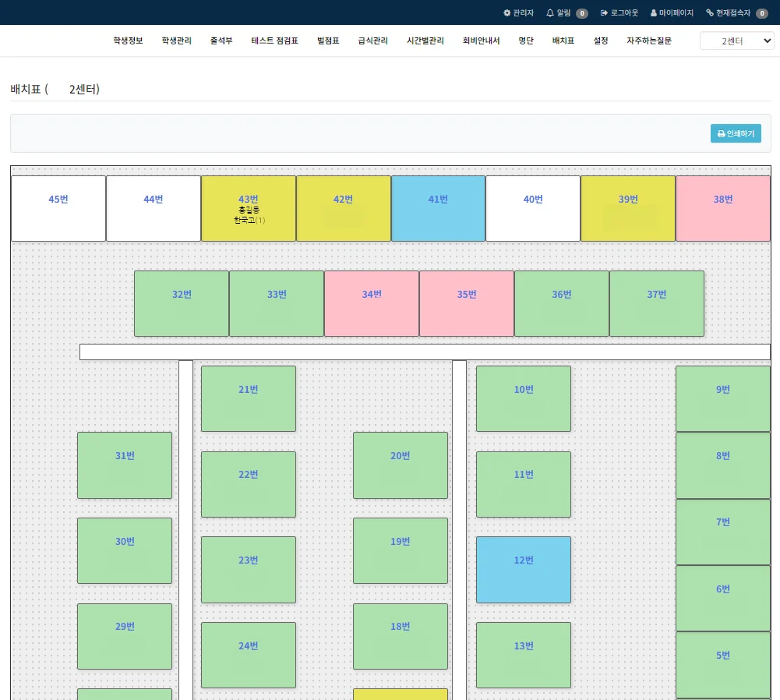Click the 마이페이지 link text
780x700 pixels.
point(676,13)
